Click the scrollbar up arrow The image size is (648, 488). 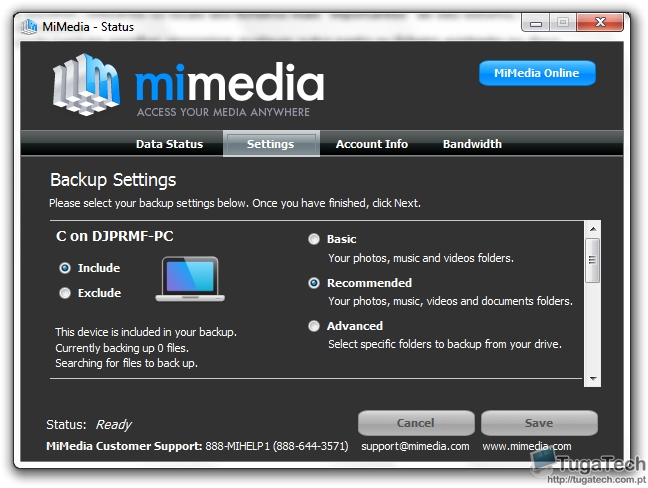[593, 229]
